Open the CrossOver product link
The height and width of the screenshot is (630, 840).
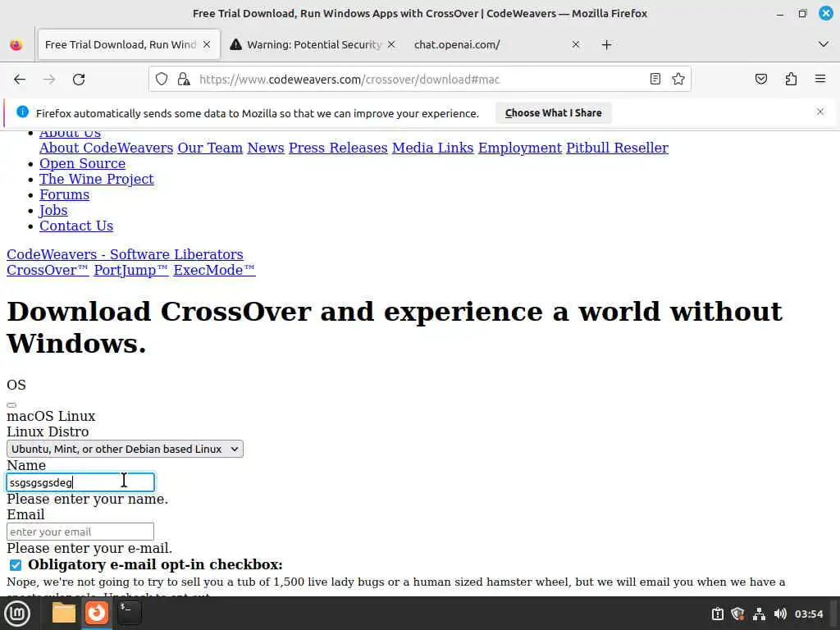[x=48, y=270]
